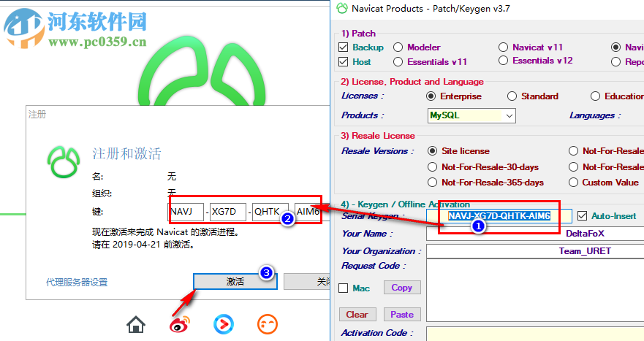Toggle the Auto-Insert checkbox

[582, 216]
